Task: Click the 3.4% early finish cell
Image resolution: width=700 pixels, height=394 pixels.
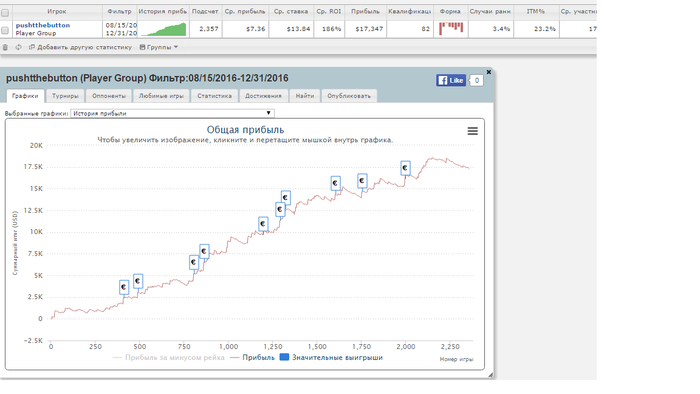Action: click(501, 29)
